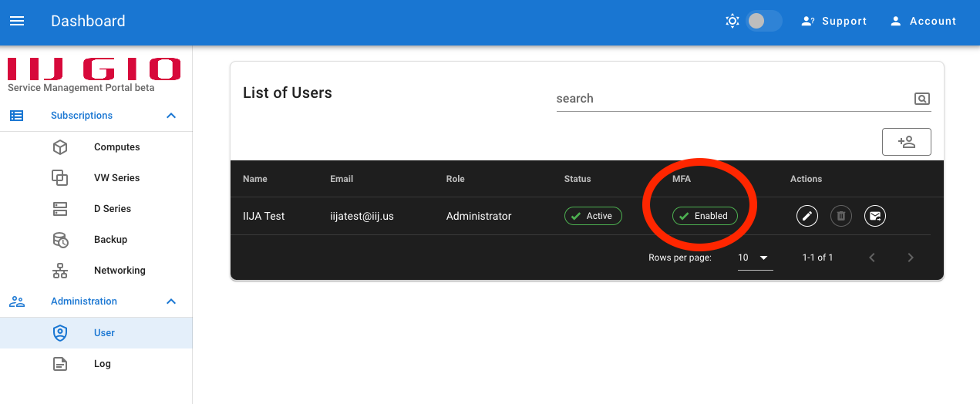Click the resend email envelope icon
Viewport: 980px width, 404px height.
click(x=875, y=216)
